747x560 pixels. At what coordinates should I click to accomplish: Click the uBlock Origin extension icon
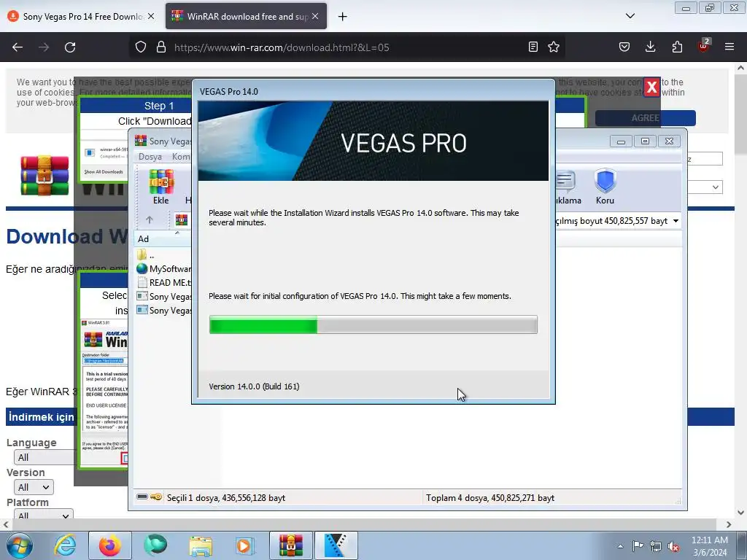tap(704, 46)
